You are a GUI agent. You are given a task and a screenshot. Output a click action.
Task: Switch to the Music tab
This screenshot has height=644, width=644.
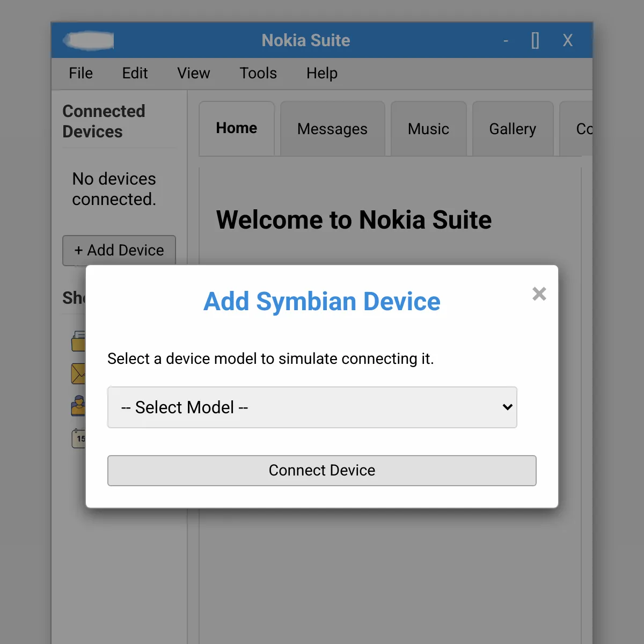[428, 129]
